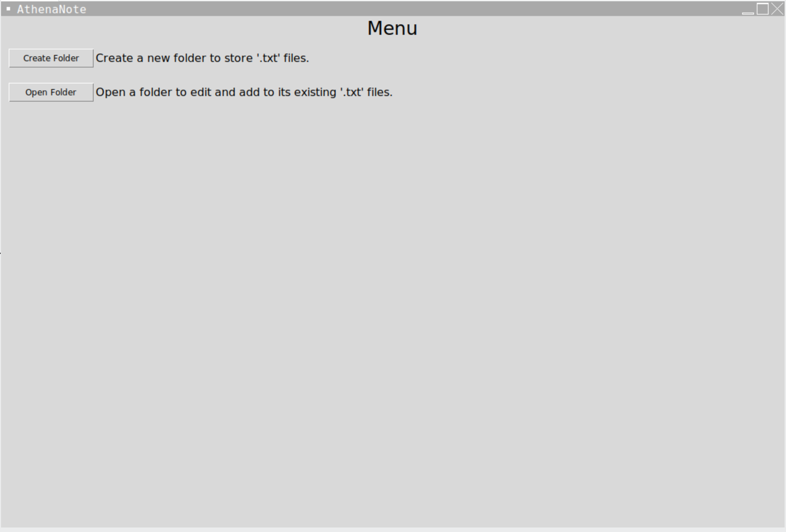This screenshot has height=532, width=786.
Task: Click the Create Folder button
Action: (x=51, y=58)
